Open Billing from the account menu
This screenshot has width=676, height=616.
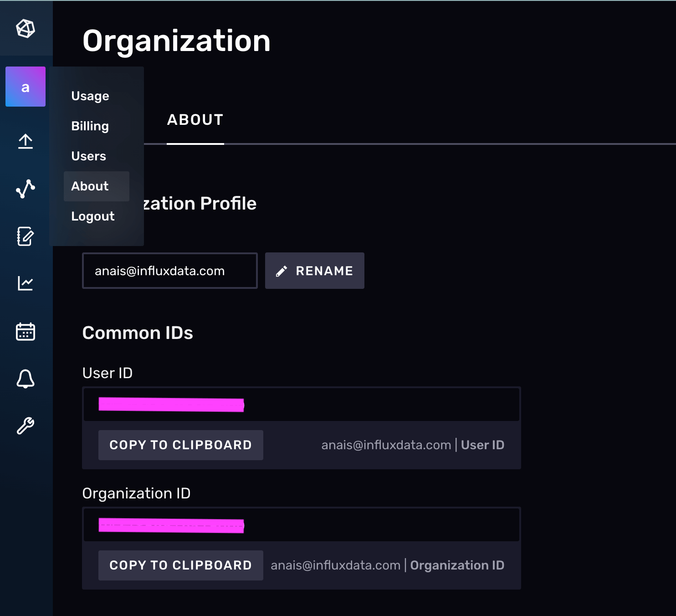90,126
